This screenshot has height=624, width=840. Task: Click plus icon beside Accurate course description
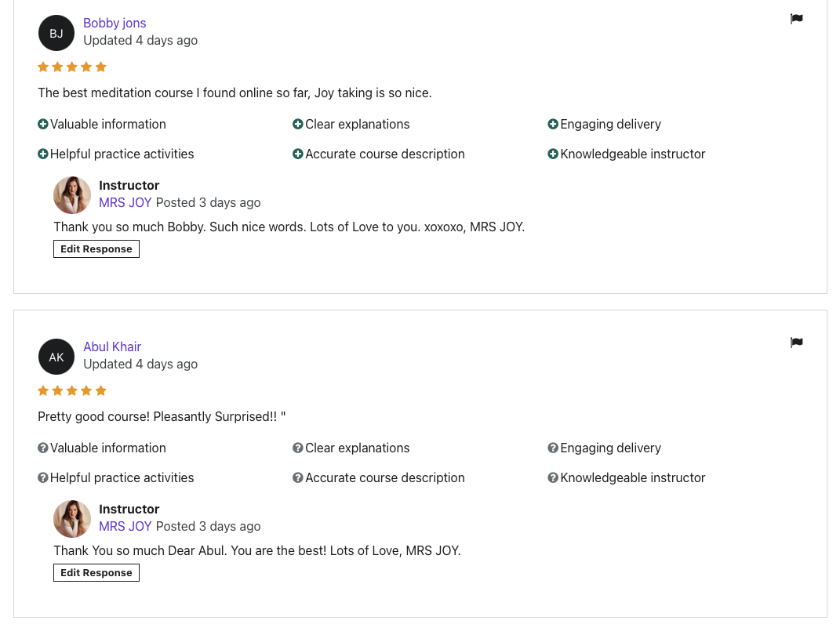click(x=298, y=154)
